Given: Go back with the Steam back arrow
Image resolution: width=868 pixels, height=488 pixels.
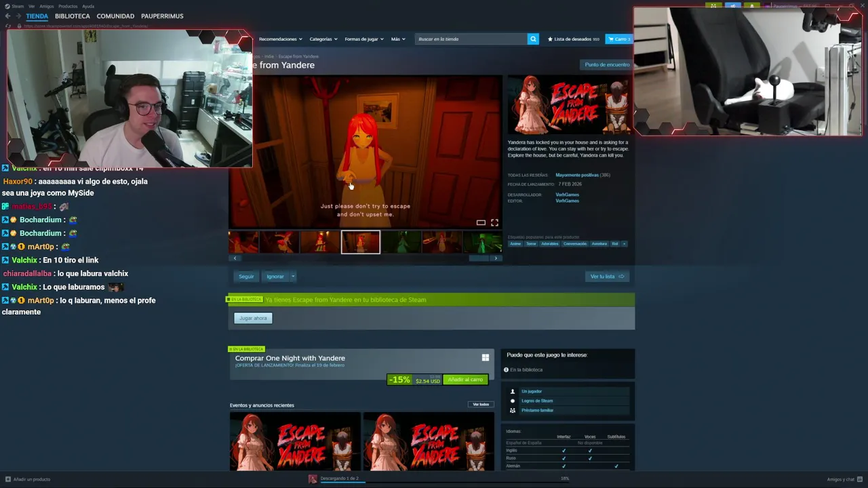Looking at the screenshot, I should pos(8,16).
